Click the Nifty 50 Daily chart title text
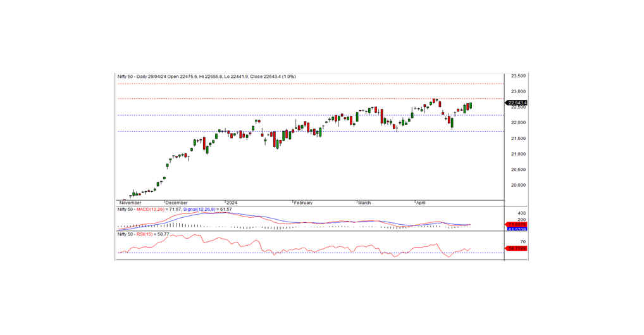Viewport: 644px width, 335px height. pyautogui.click(x=206, y=77)
